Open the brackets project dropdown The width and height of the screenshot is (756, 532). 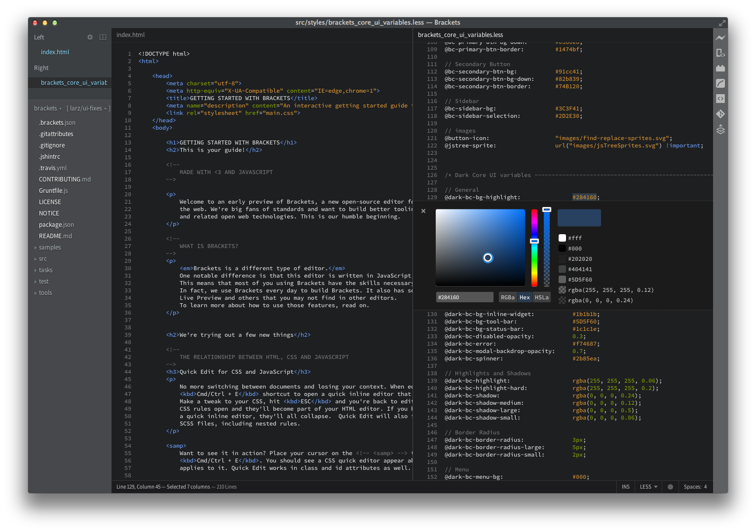coord(47,108)
